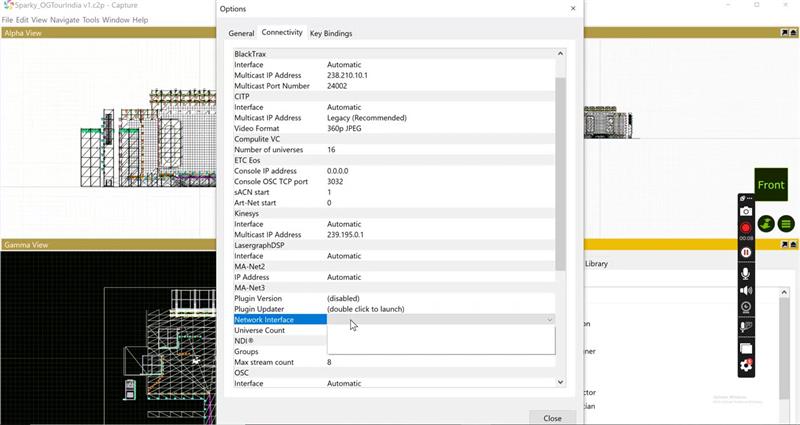800x425 pixels.
Task: Open the Tools menu
Action: pos(91,20)
